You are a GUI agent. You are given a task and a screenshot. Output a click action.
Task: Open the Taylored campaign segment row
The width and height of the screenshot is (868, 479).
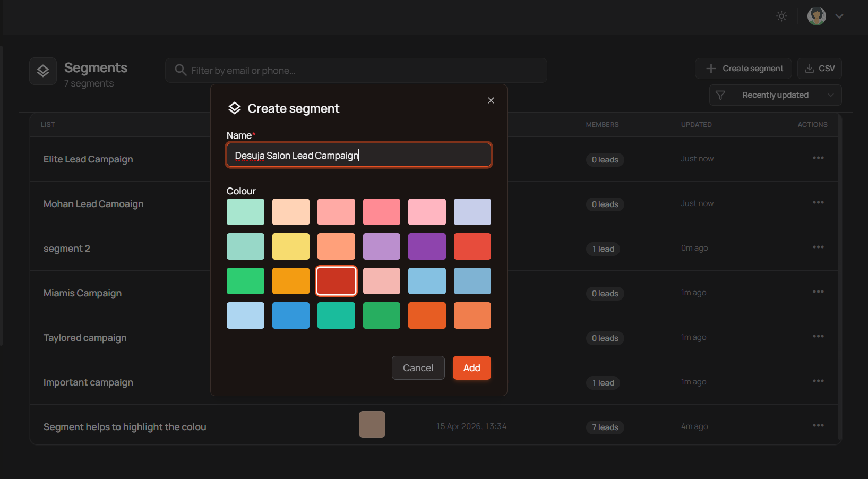(x=85, y=338)
